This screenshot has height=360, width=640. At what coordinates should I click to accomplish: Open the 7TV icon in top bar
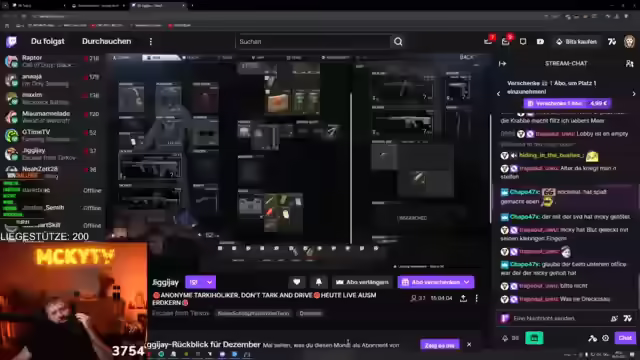[x=611, y=42]
